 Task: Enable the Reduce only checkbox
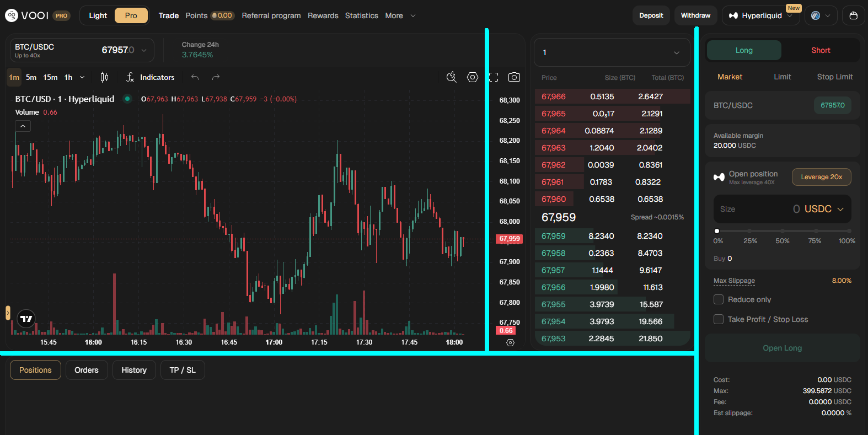[719, 299]
